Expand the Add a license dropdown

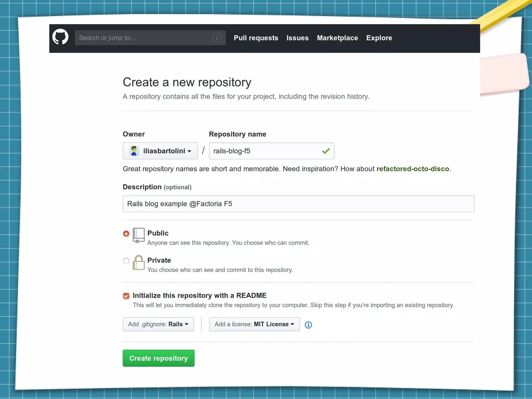tap(254, 324)
